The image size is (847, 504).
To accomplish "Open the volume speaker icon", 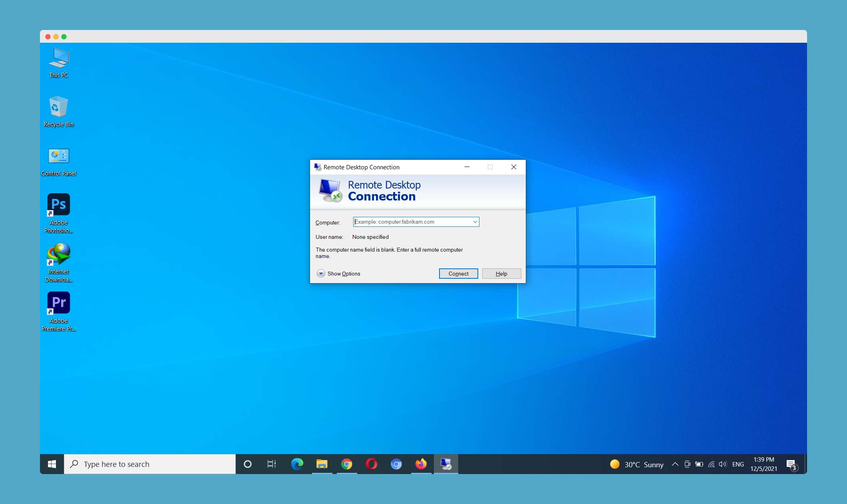I will click(723, 464).
